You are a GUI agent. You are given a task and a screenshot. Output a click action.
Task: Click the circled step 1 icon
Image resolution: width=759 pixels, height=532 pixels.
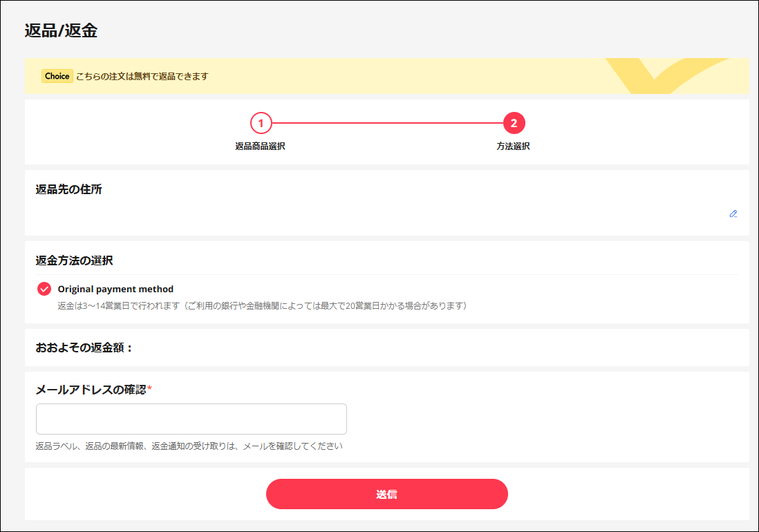click(261, 124)
